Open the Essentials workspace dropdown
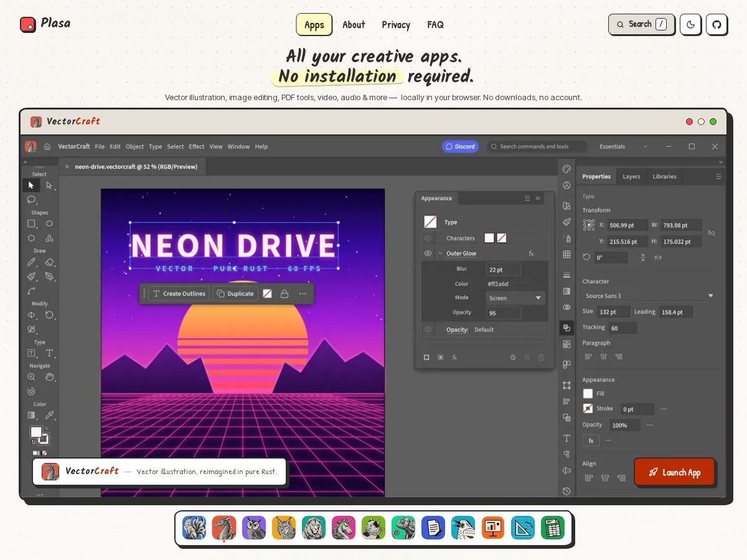 [624, 147]
